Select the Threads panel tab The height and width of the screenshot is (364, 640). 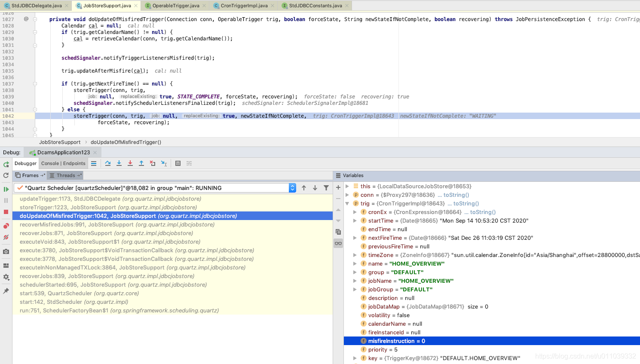click(65, 175)
